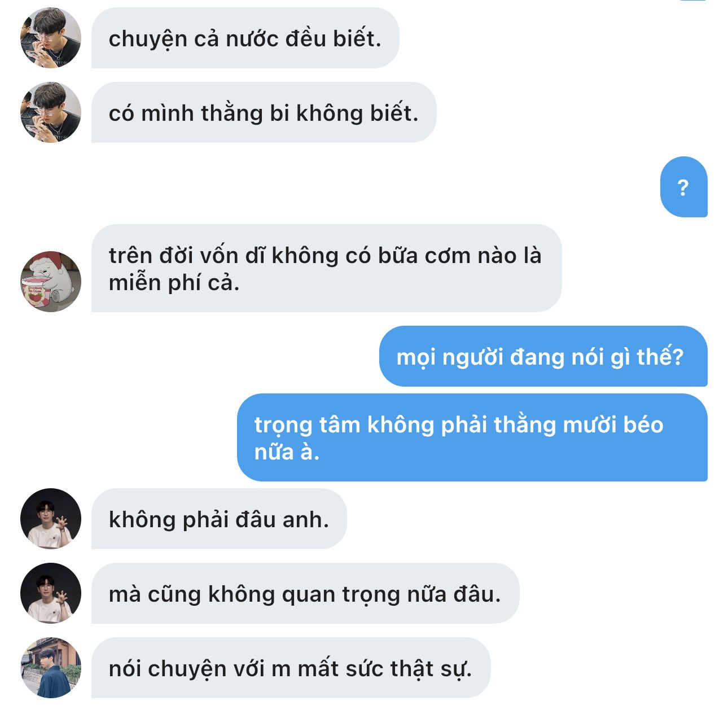Screen dimensions: 728x705
Task: Tap avatar beside "nói chuyện với m mất sức thật sự."
Action: click(x=51, y=668)
